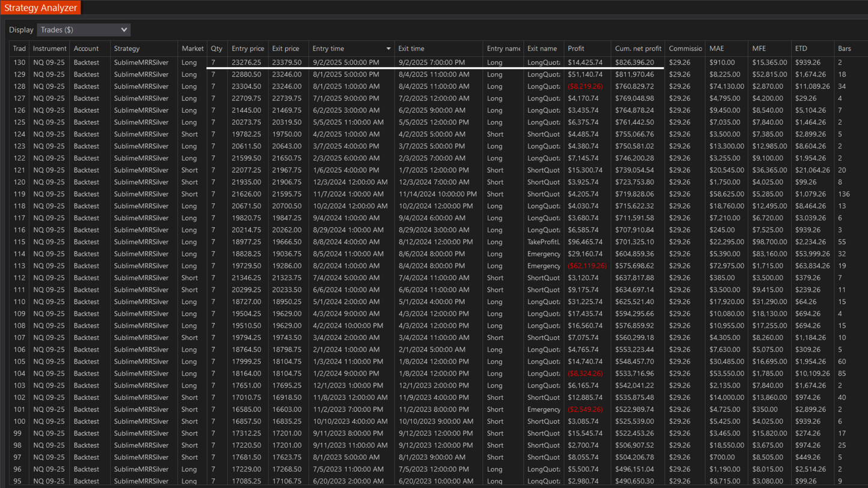Viewport: 868px width, 488px height.
Task: Click the Bars column header
Action: point(844,49)
